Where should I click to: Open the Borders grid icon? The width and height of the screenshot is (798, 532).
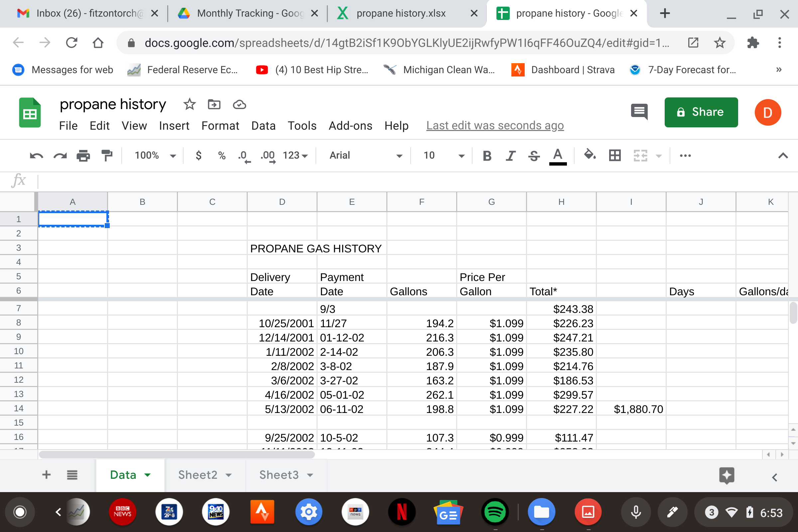(x=614, y=156)
